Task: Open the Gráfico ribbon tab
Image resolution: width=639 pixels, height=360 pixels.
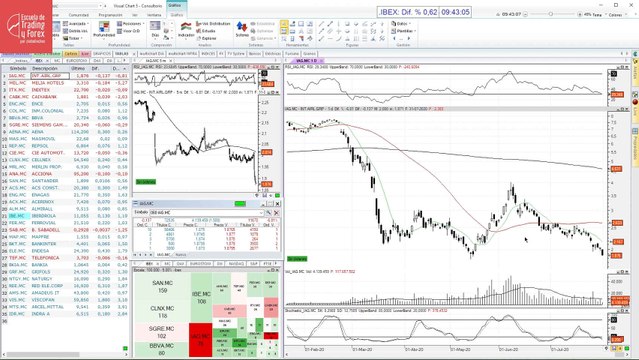Action: (176, 15)
